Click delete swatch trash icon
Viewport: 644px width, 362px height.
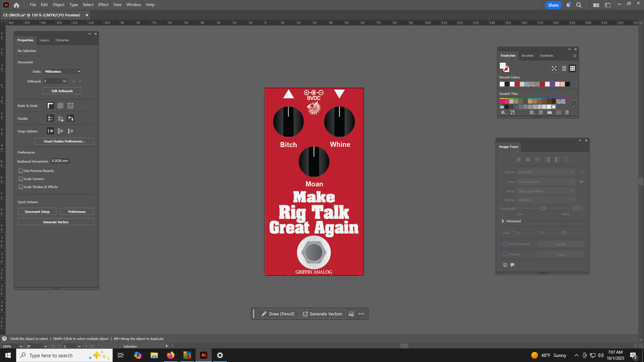coord(567,113)
